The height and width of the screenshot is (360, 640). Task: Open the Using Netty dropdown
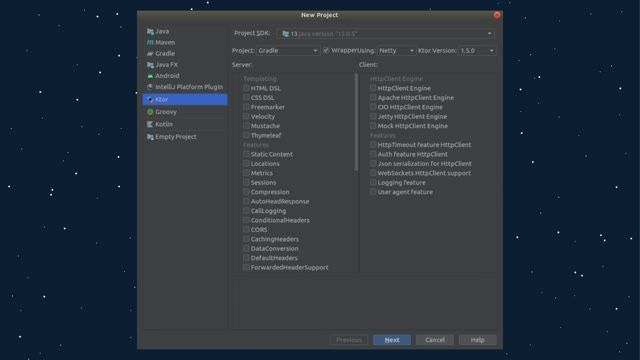396,51
